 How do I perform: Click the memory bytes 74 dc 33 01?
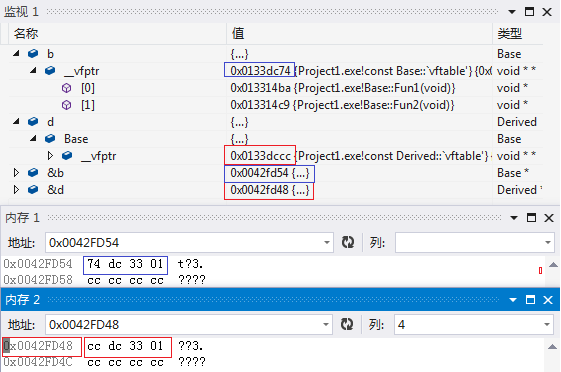click(x=125, y=264)
